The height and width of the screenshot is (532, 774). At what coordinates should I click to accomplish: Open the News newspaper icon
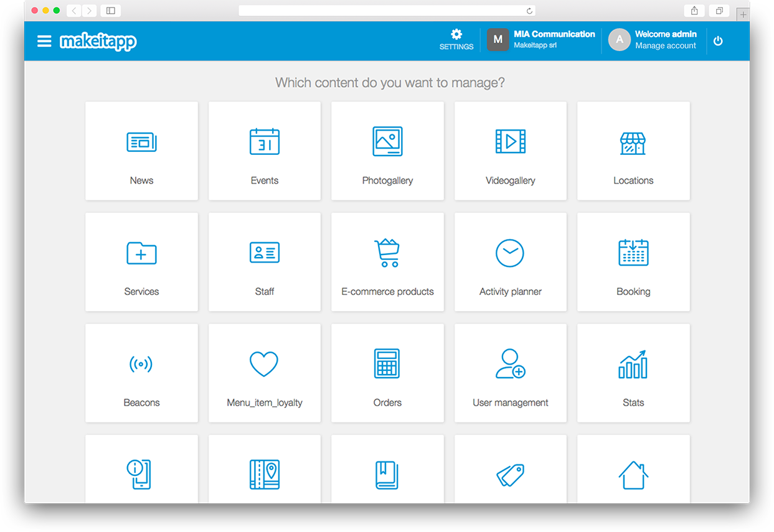pos(141,142)
